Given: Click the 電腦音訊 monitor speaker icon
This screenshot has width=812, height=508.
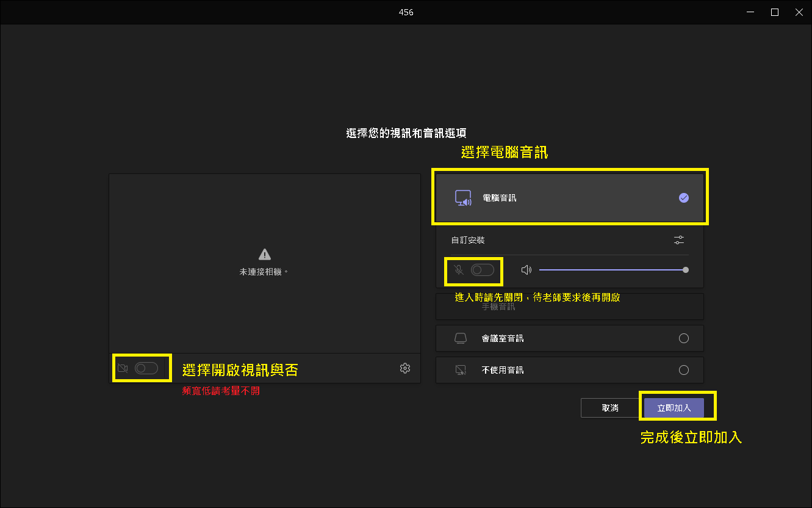Looking at the screenshot, I should click(464, 198).
